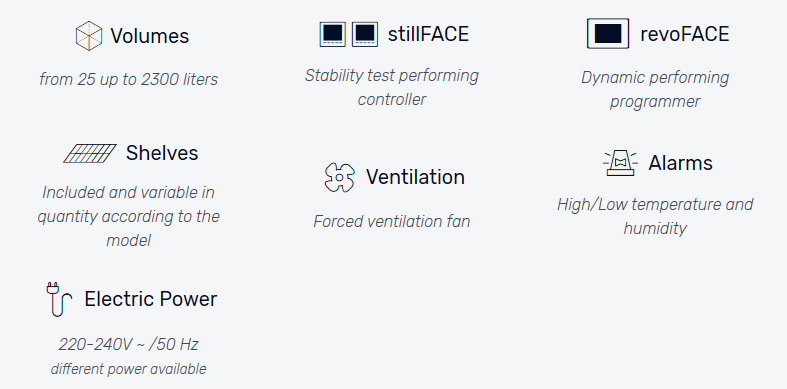Click 'from 25 up to 2300 liters' text

128,79
